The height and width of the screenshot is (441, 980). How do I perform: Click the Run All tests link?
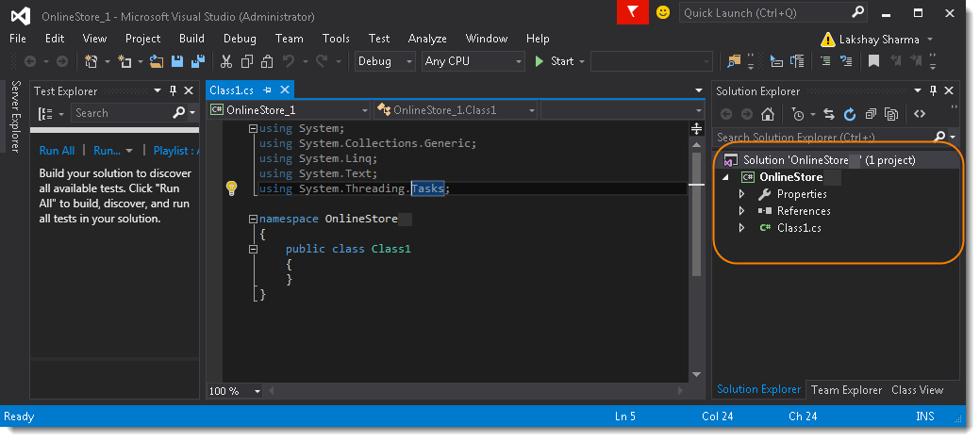tap(57, 151)
